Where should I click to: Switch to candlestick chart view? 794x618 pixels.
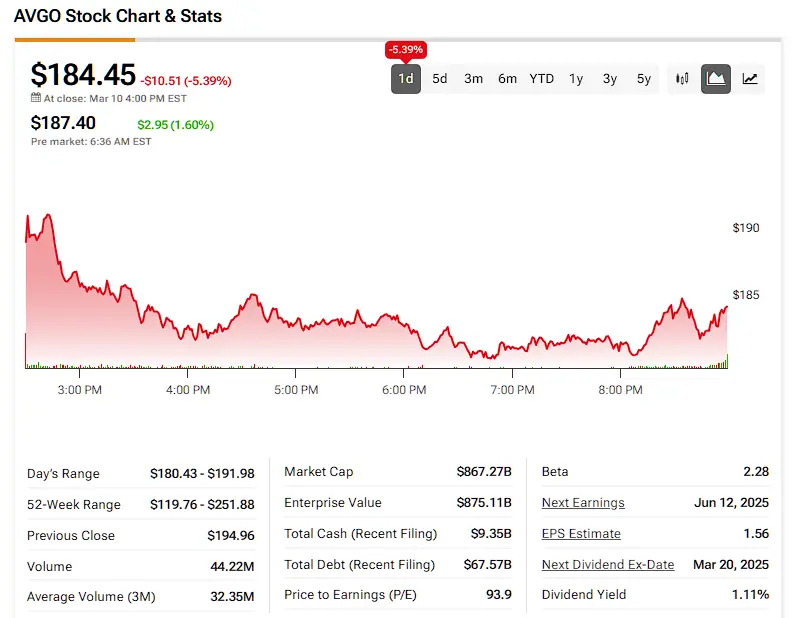pos(682,79)
